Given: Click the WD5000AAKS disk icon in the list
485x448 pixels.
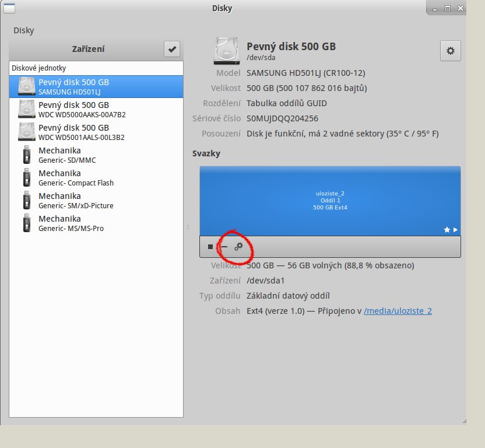Looking at the screenshot, I should pyautogui.click(x=27, y=109).
